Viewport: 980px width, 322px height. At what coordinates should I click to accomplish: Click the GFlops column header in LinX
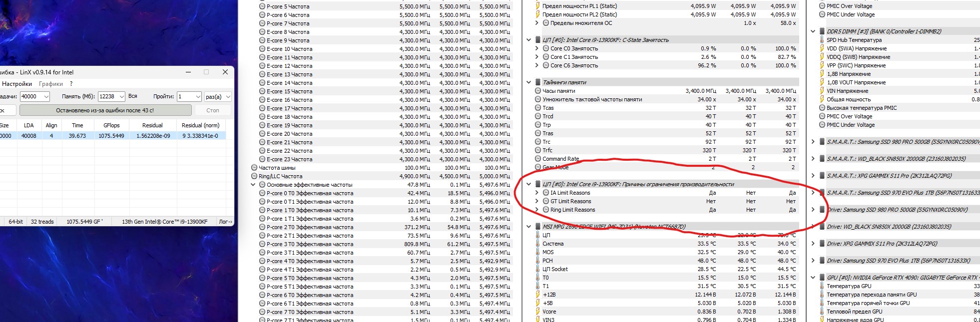click(111, 125)
